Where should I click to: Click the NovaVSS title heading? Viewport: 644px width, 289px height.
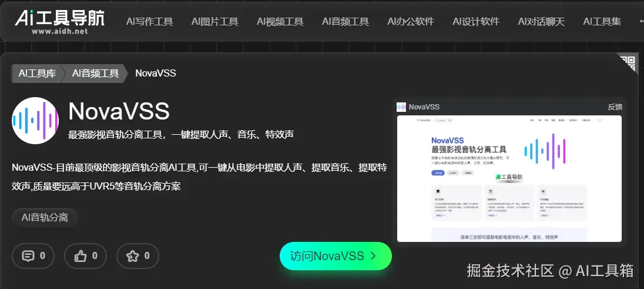click(x=119, y=111)
